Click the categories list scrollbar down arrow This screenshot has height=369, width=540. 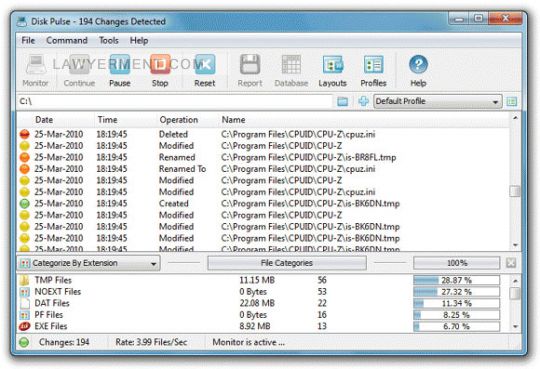(x=515, y=326)
